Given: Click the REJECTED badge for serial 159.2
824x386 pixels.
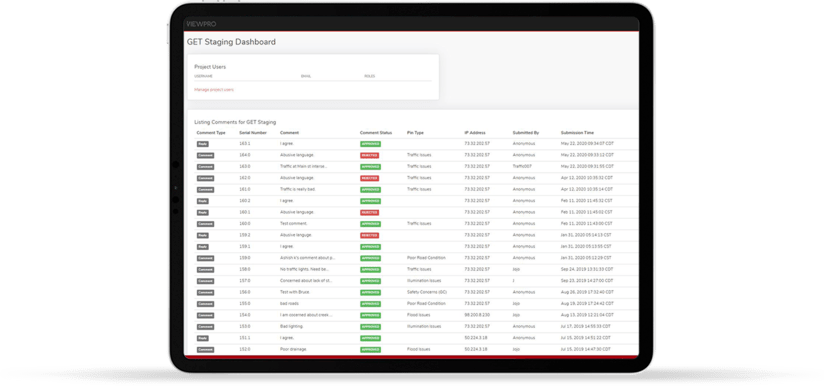Looking at the screenshot, I should (x=369, y=235).
